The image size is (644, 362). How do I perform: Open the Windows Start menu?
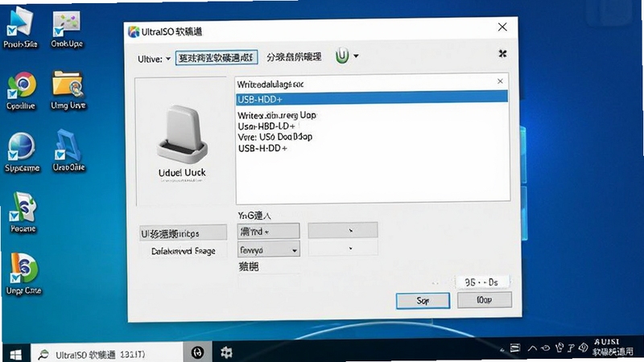click(15, 354)
